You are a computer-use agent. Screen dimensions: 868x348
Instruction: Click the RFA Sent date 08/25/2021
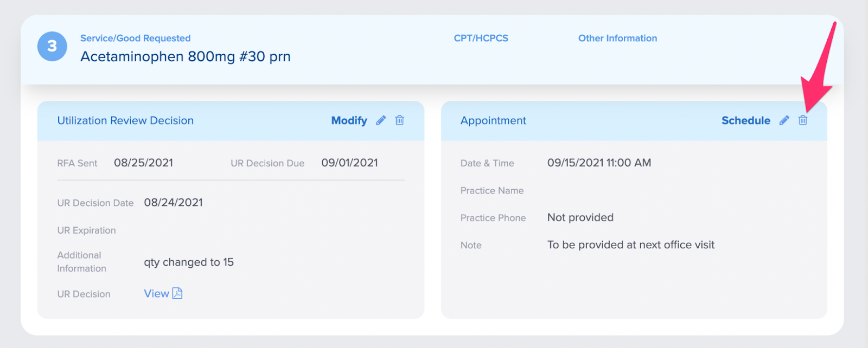pos(143,163)
